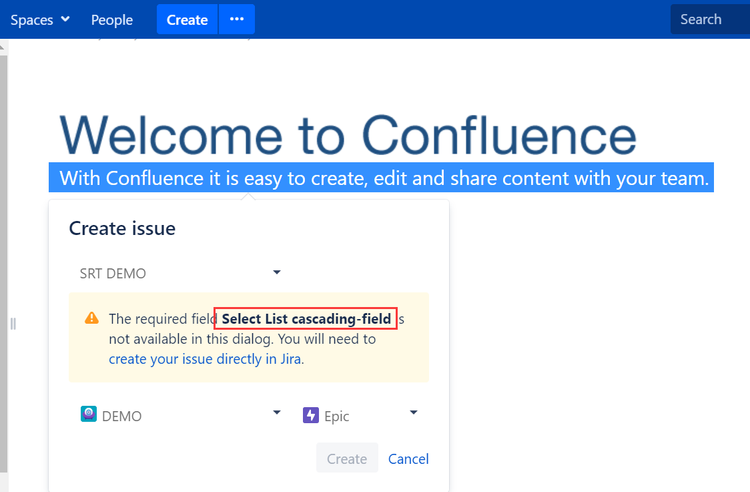This screenshot has width=750, height=492.
Task: Open the ellipsis create-from-template button
Action: [x=237, y=20]
